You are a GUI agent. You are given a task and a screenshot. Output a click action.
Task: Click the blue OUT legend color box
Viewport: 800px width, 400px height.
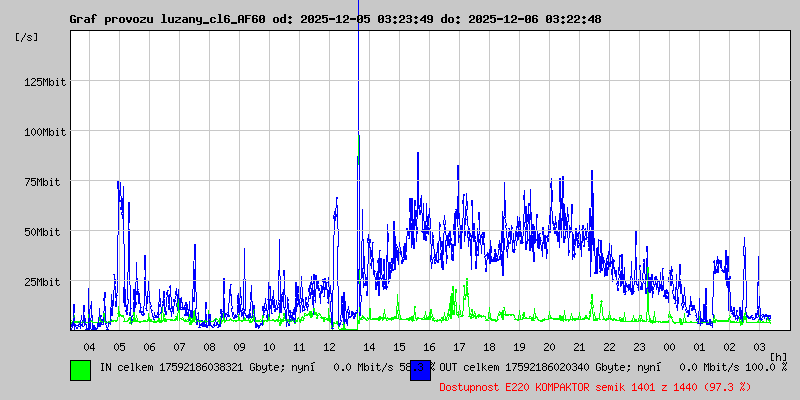tap(420, 369)
